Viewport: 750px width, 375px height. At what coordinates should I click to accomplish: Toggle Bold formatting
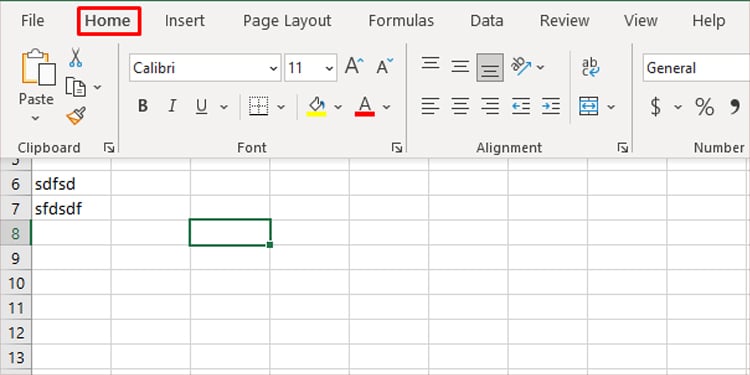coord(143,106)
